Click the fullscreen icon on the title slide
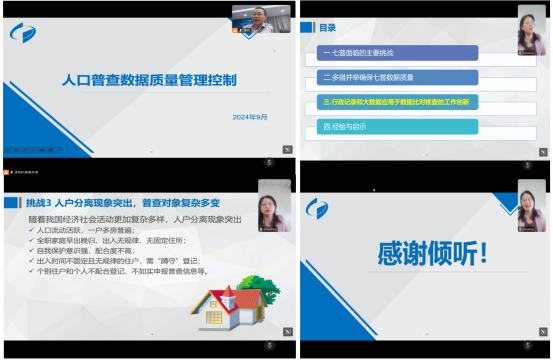 [x=287, y=149]
